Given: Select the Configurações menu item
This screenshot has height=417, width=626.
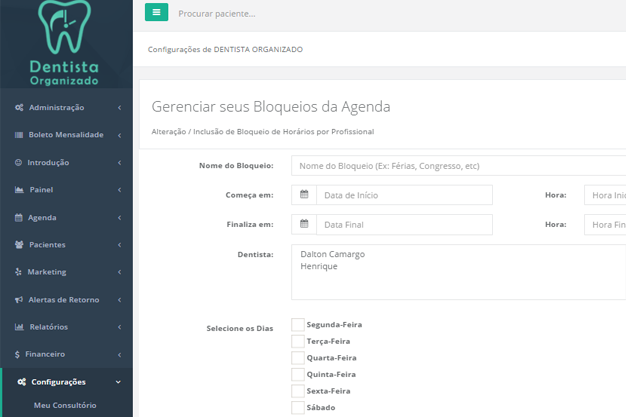Looking at the screenshot, I should click(x=66, y=382).
